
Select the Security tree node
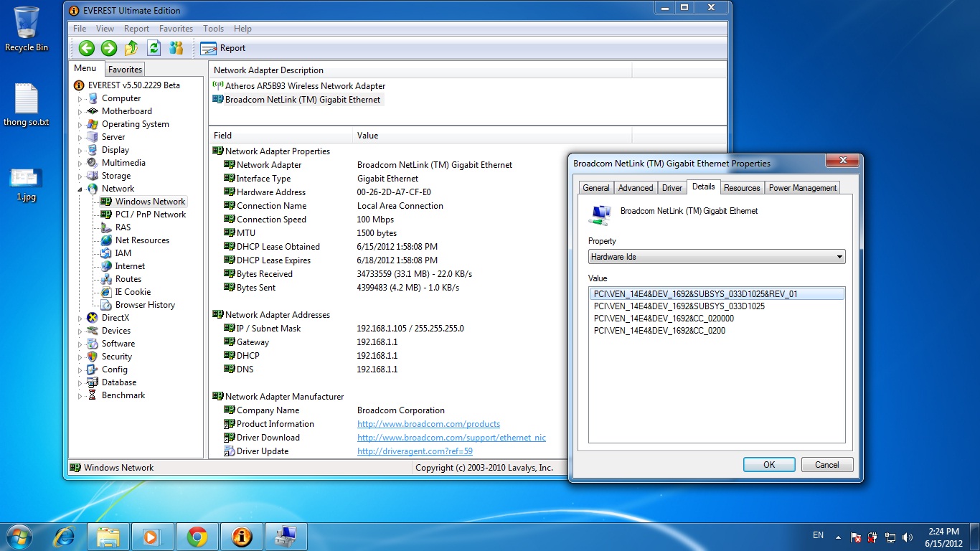[x=116, y=357]
